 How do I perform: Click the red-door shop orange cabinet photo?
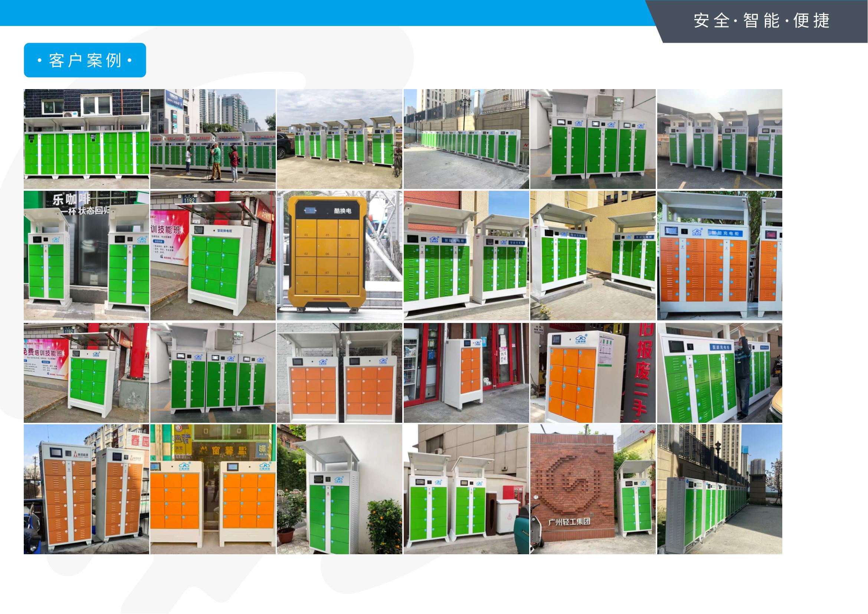(x=466, y=372)
